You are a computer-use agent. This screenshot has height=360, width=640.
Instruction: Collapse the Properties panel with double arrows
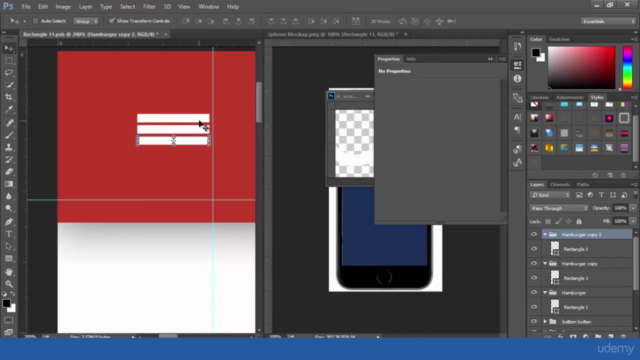pyautogui.click(x=490, y=59)
